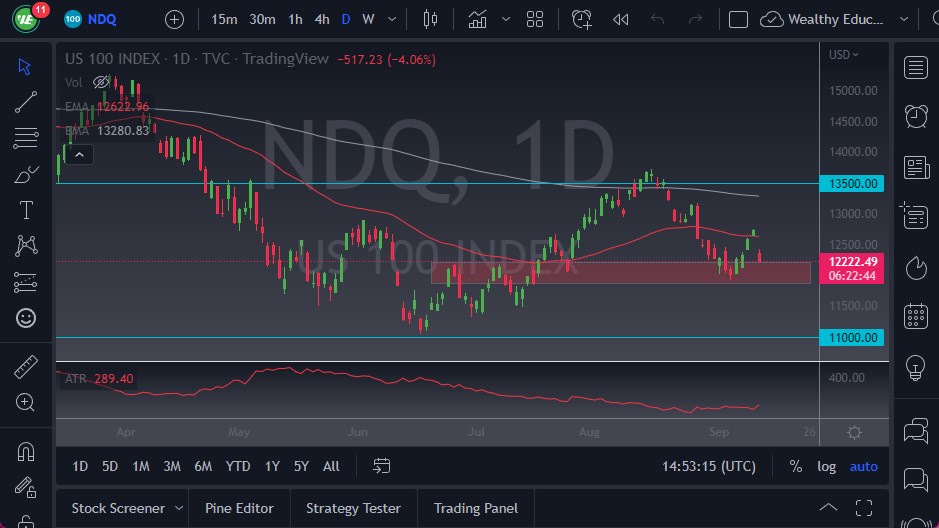The height and width of the screenshot is (528, 939).
Task: Expand the Stock Screener dropdown arrow
Action: pos(179,508)
